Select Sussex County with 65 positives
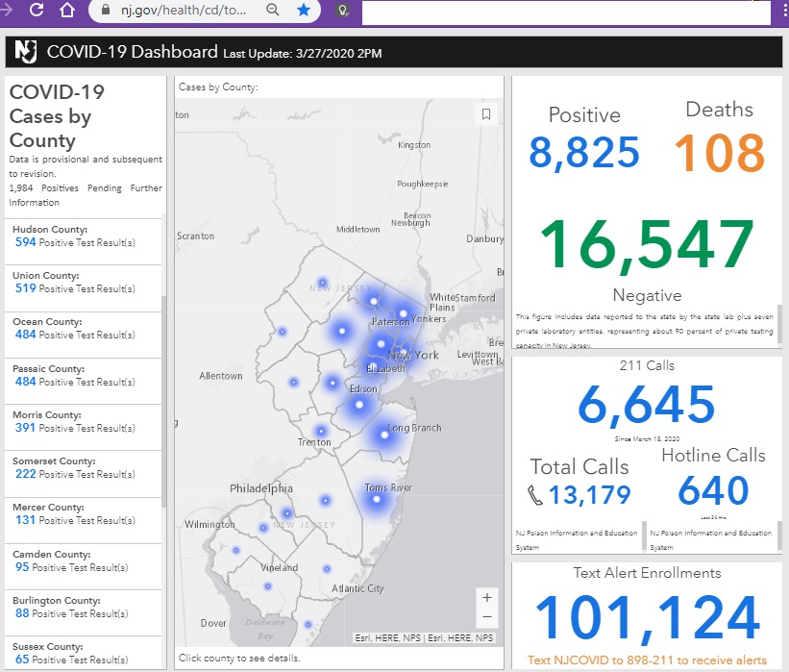789x672 pixels. [84, 653]
